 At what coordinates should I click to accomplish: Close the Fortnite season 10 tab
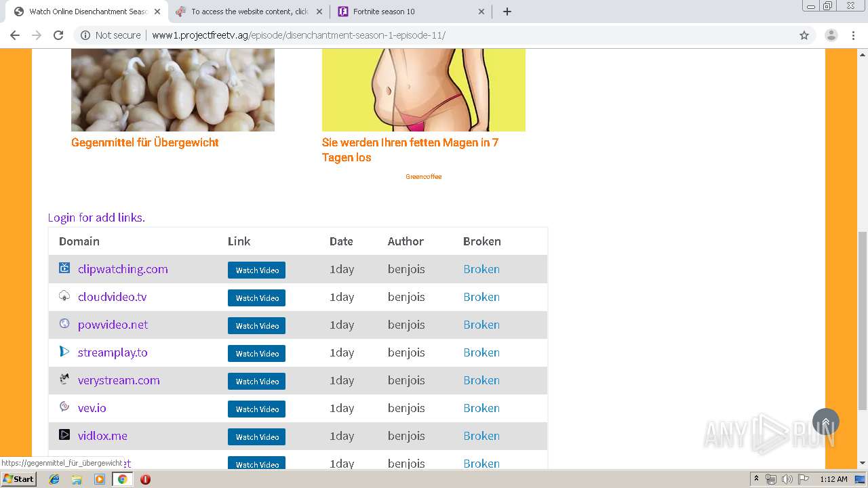(x=481, y=12)
